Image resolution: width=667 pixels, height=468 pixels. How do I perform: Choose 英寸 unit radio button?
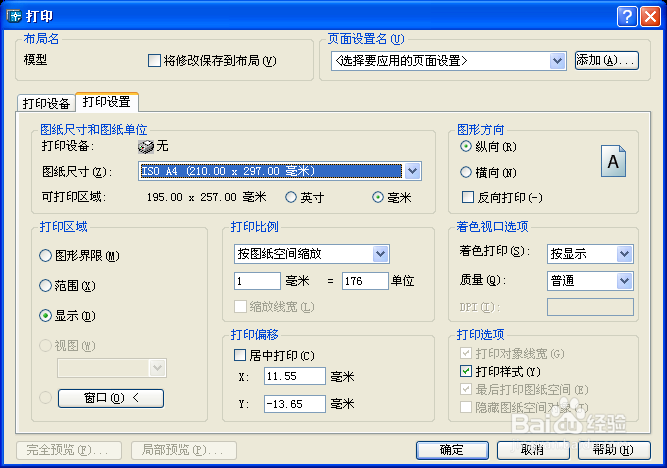pos(291,197)
